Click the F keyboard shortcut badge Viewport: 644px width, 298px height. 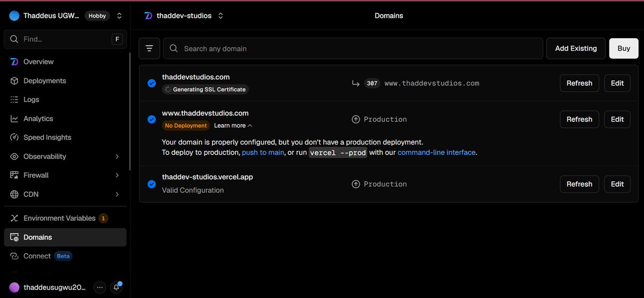(117, 39)
